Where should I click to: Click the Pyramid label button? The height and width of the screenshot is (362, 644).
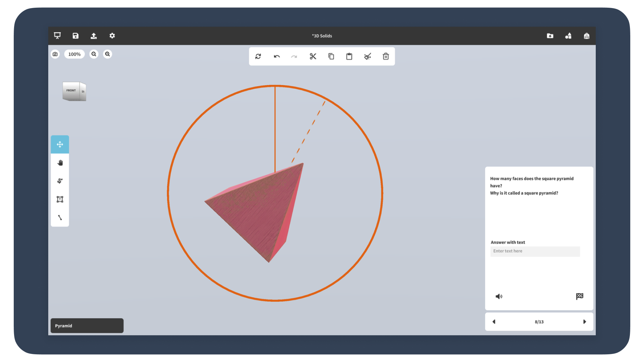[87, 325]
